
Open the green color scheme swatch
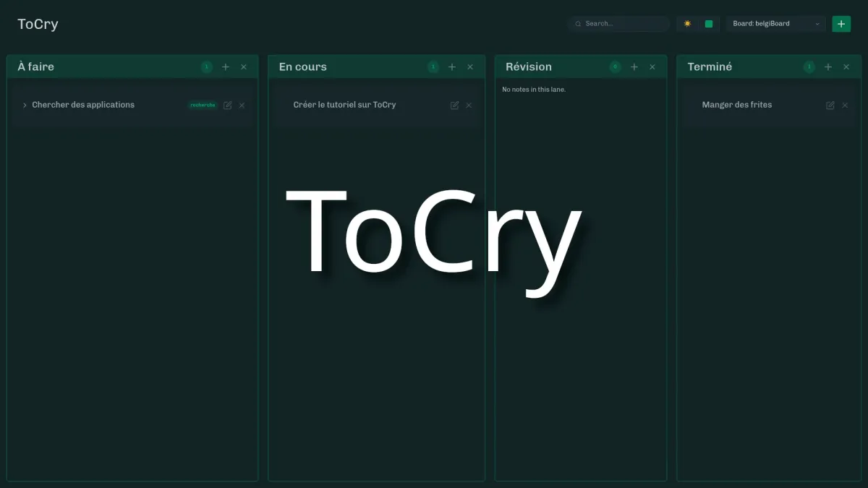709,24
